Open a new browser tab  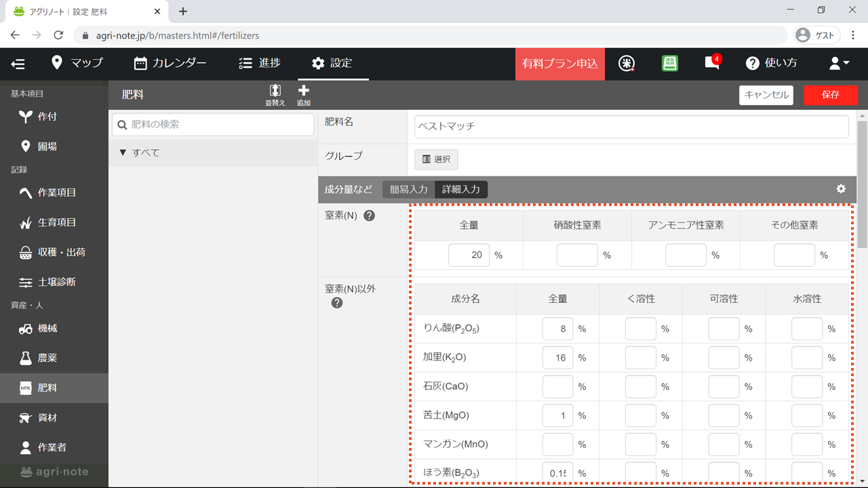(183, 12)
